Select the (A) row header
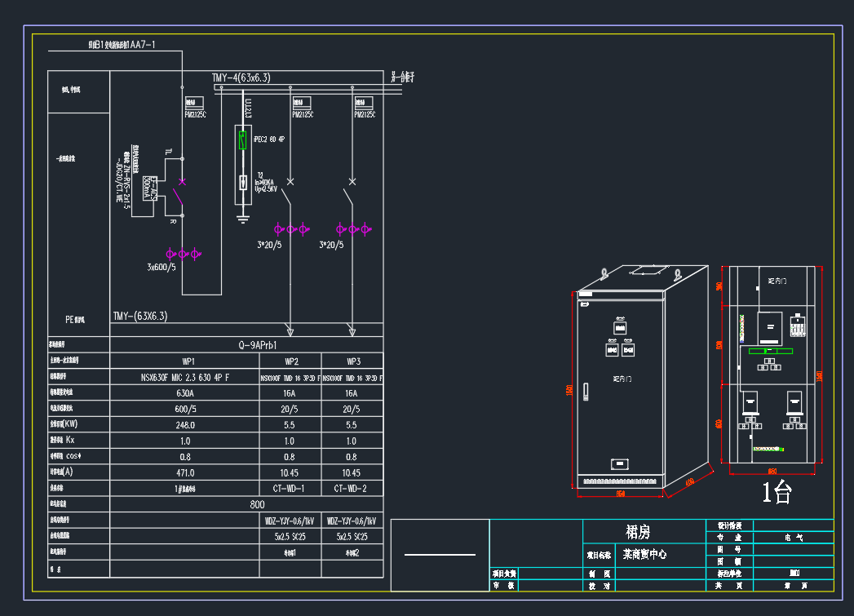 coord(61,472)
